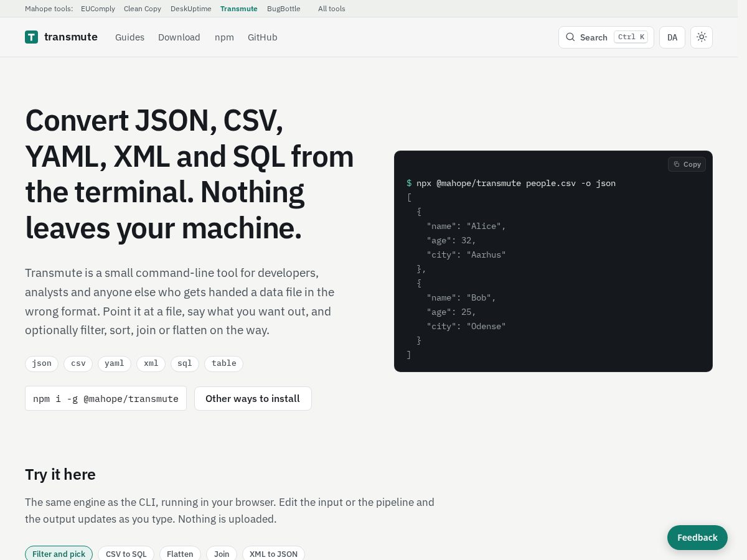Click the table format chip
Viewport: 747px width, 560px height.
coord(224,363)
